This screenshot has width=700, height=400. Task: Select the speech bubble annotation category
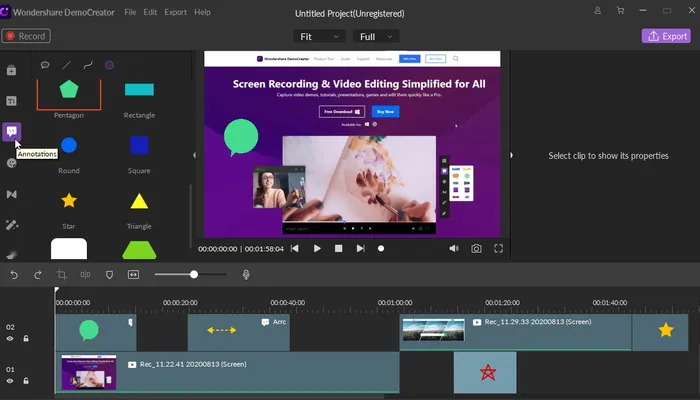[45, 65]
